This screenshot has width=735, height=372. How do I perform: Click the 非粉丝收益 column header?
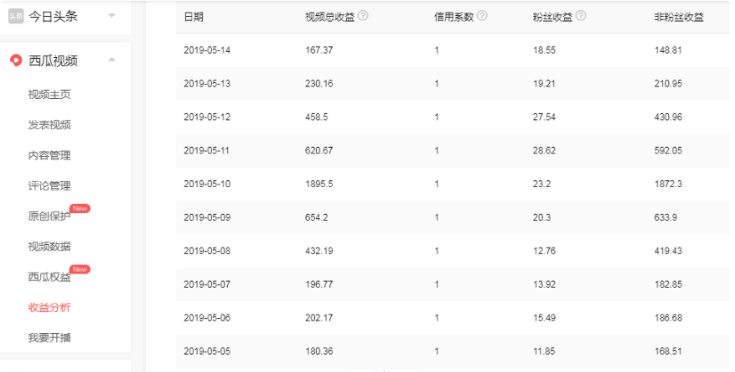[x=679, y=17]
